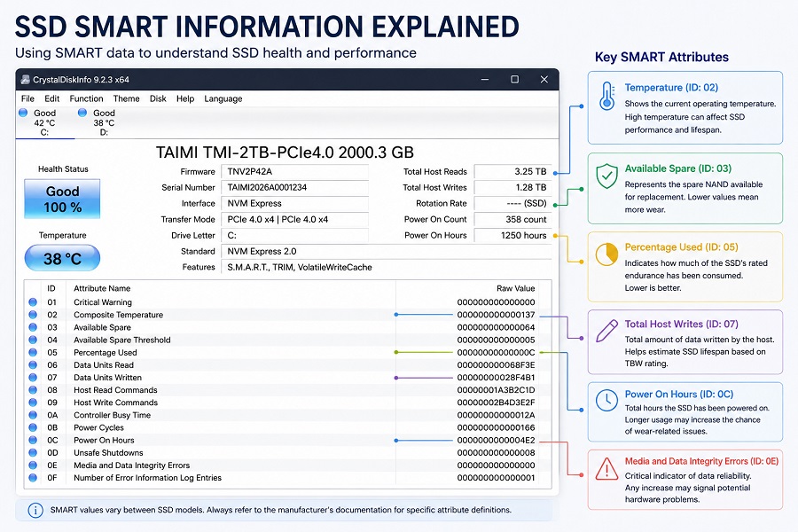Click raw value 0000000000004E2
Image resolution: width=798 pixels, height=532 pixels.
click(x=497, y=440)
